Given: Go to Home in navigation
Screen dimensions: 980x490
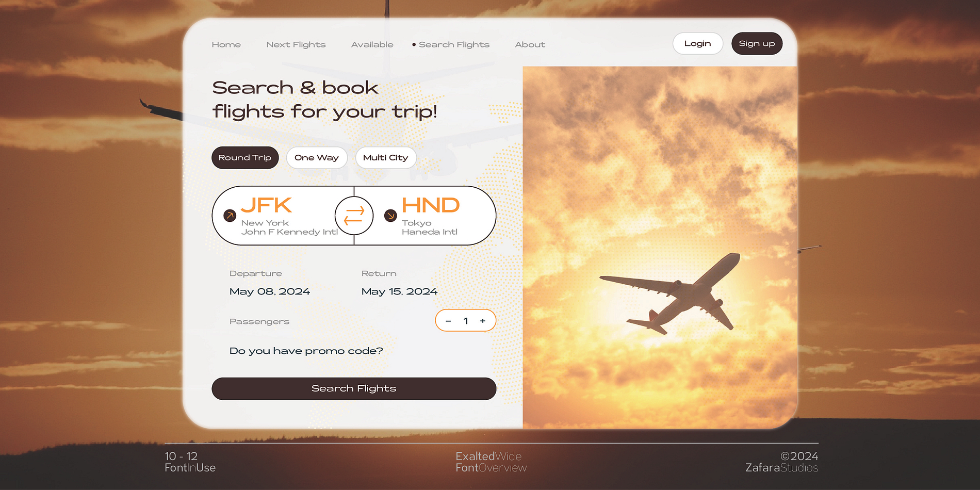Looking at the screenshot, I should (226, 45).
